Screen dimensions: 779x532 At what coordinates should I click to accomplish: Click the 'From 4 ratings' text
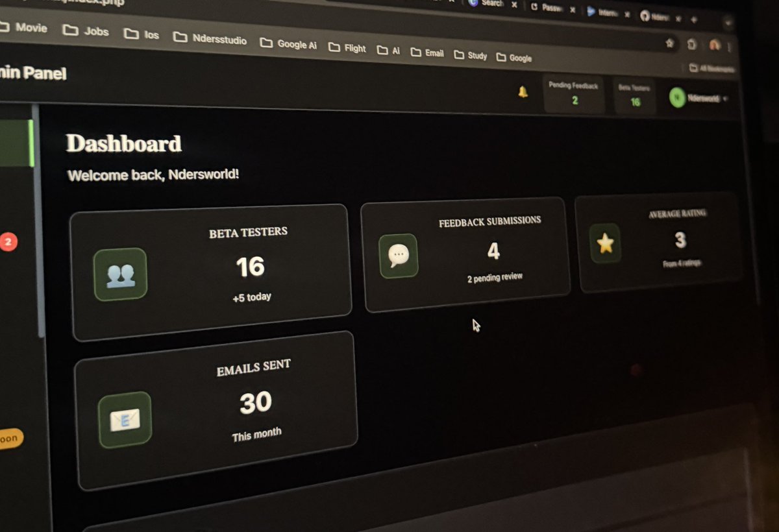pyautogui.click(x=682, y=263)
